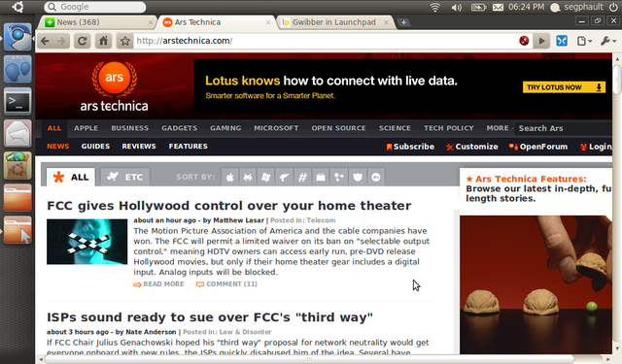
Task: Sort articles by the hashtag icon
Action: [302, 177]
